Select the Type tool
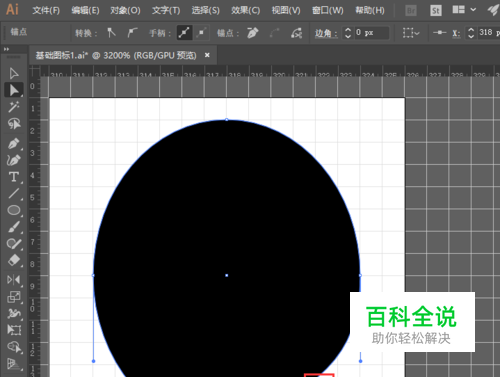 tap(14, 177)
